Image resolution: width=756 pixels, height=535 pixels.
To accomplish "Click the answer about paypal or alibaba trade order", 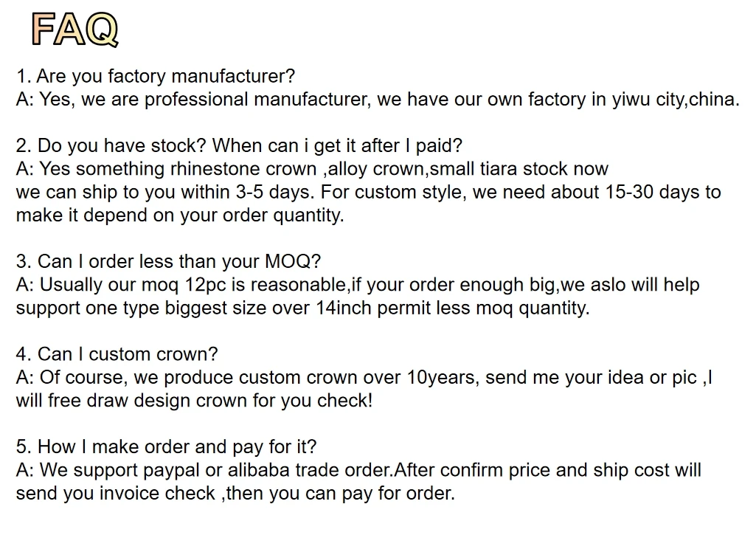I will click(358, 470).
